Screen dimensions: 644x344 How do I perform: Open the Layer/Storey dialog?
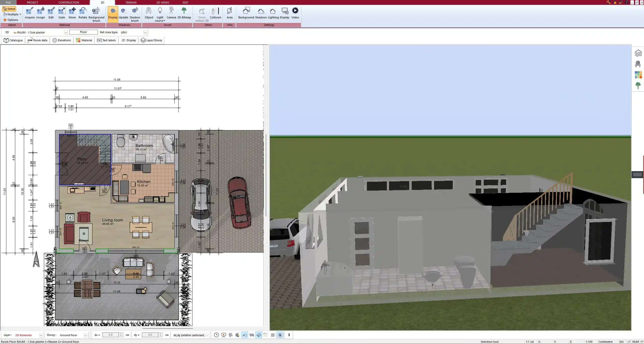151,40
